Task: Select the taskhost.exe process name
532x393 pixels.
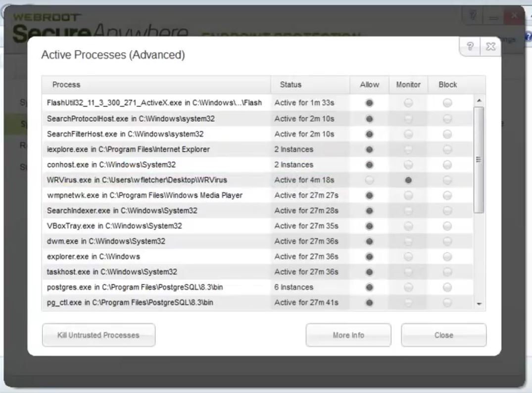Action: tap(112, 272)
